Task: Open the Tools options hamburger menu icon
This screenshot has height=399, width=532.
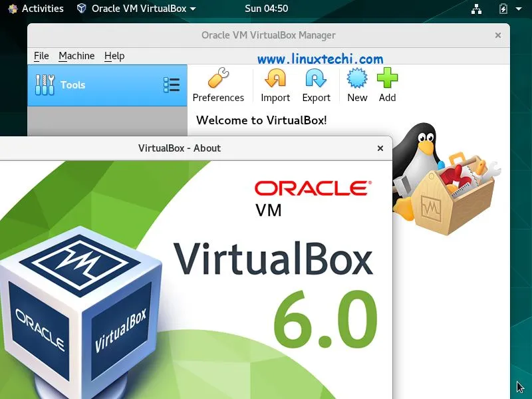Action: point(172,84)
